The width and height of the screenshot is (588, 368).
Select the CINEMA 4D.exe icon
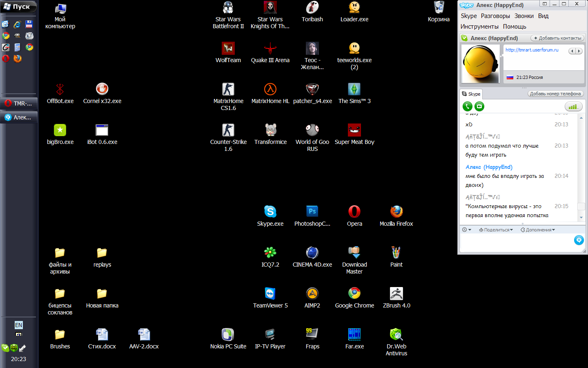point(312,257)
